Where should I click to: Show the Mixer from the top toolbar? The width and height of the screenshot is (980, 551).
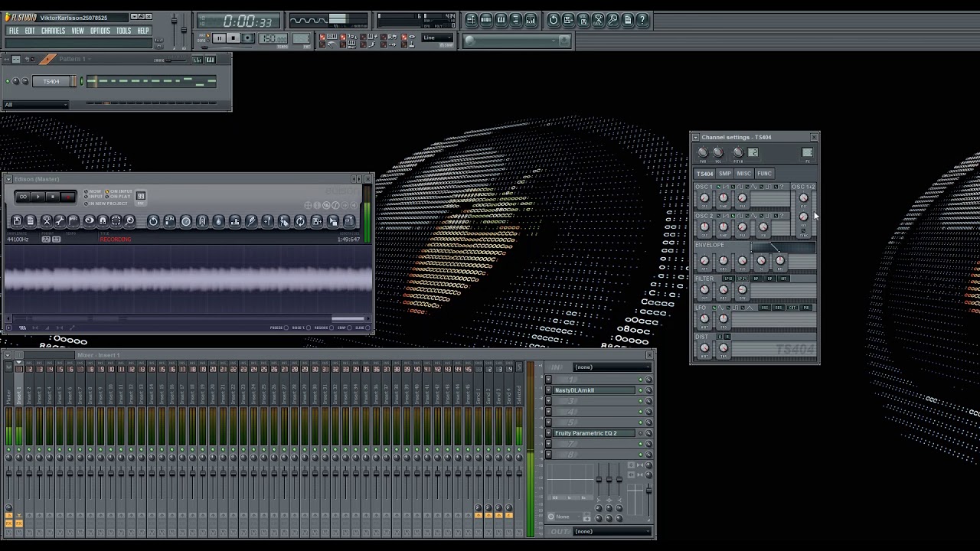[531, 20]
